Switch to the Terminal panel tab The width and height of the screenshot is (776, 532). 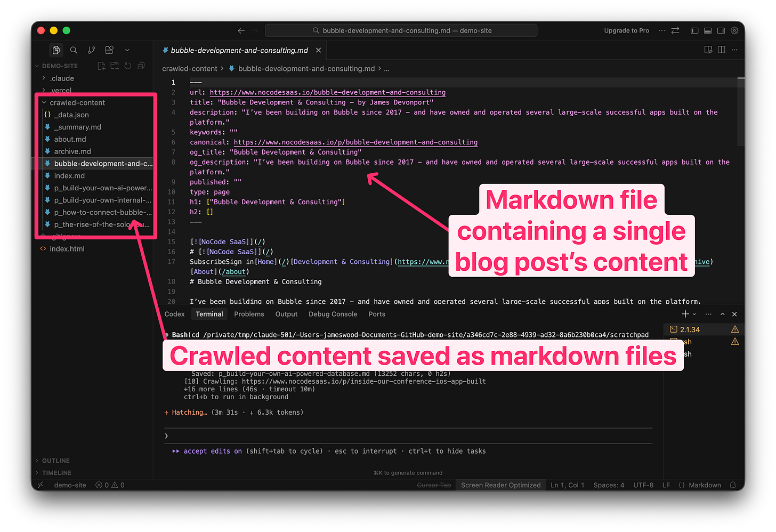[209, 315]
